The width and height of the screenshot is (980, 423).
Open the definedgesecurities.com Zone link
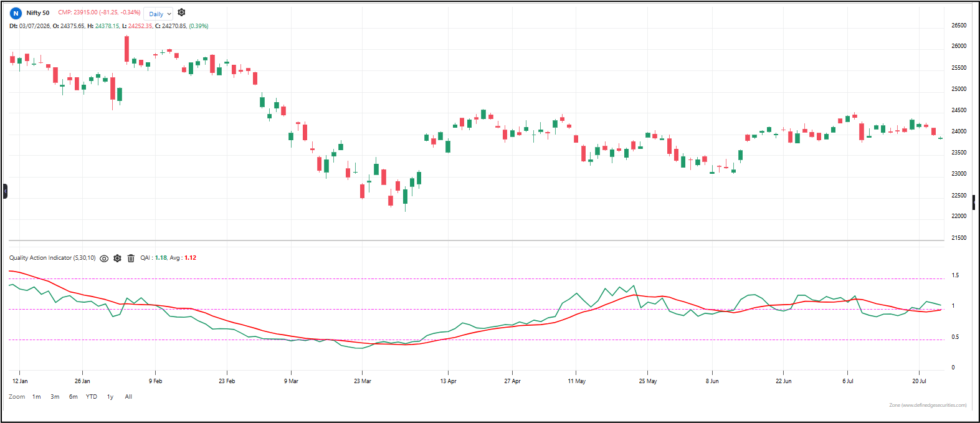click(928, 405)
